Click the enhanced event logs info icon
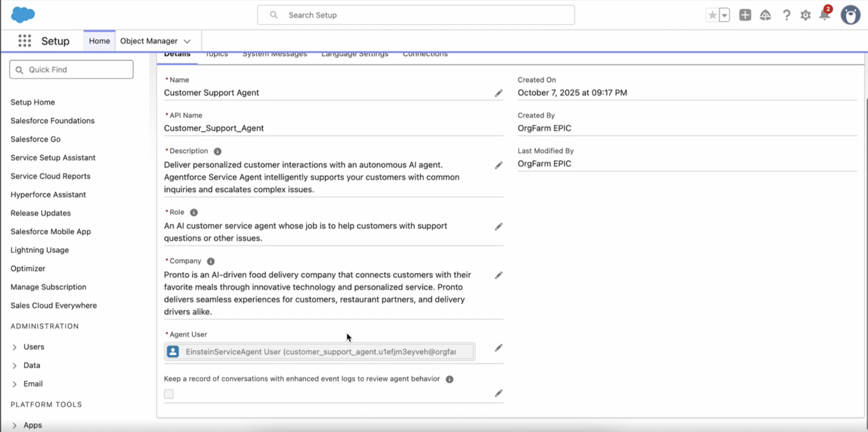868x432 pixels. coord(450,379)
